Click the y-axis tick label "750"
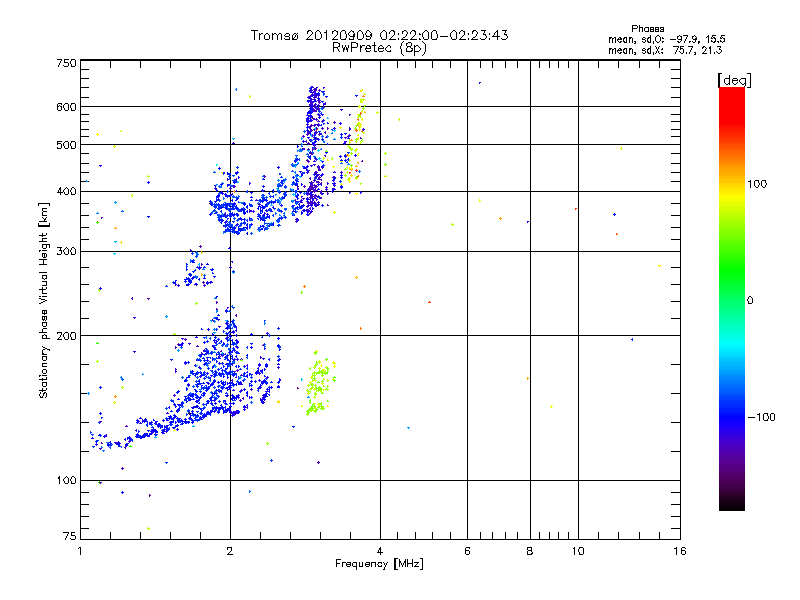This screenshot has height=600, width=800. 66,63
